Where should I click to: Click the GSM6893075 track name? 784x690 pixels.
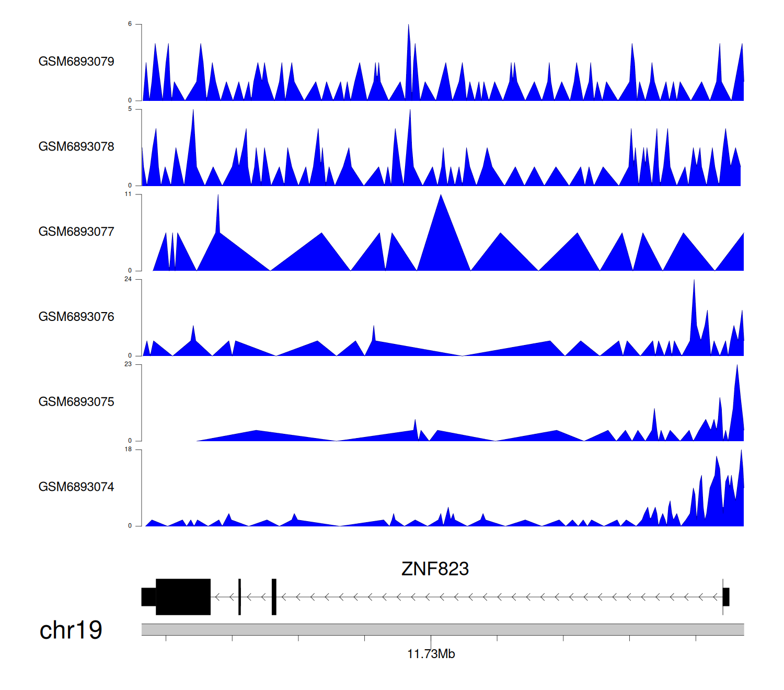[x=76, y=402]
